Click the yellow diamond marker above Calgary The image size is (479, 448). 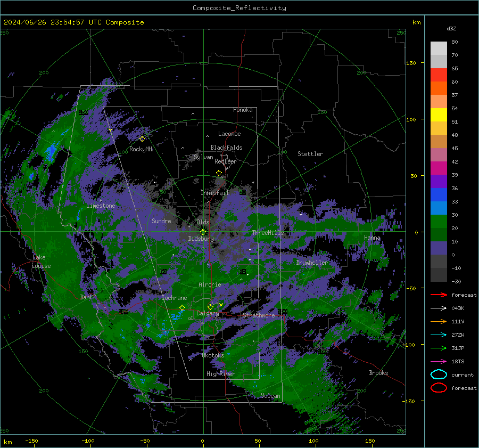pyautogui.click(x=210, y=307)
